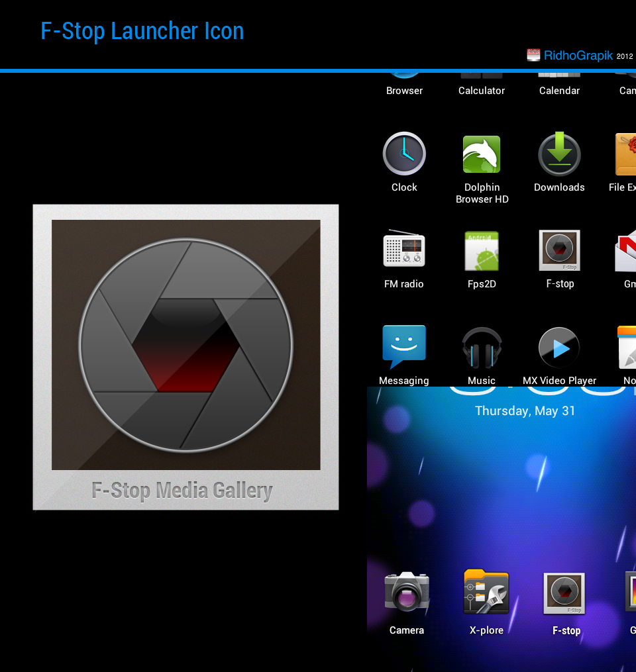Launch Dolphin Browser HD

[x=482, y=155]
